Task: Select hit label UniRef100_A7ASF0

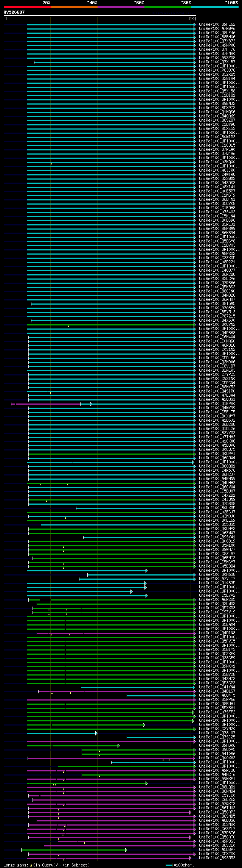Action: coord(217,308)
